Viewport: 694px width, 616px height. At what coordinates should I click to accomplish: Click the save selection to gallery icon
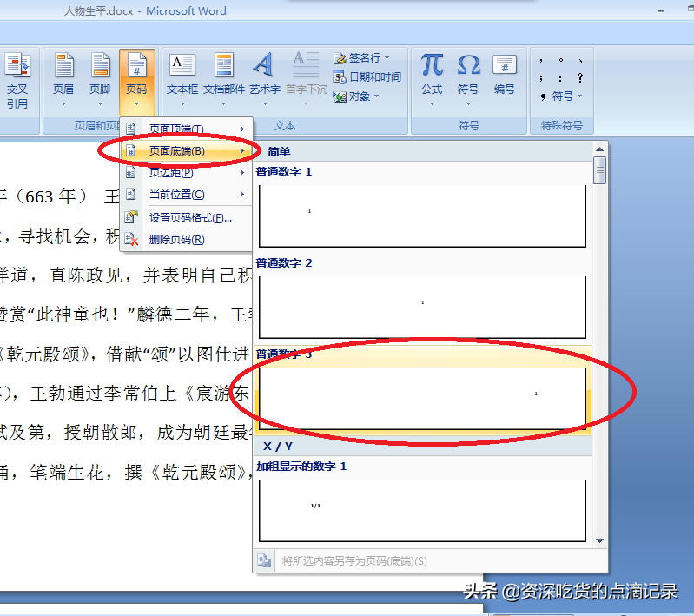coord(264,560)
